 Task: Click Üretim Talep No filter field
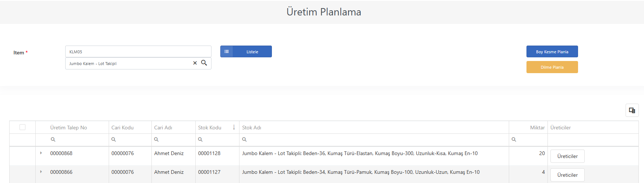tap(72, 140)
